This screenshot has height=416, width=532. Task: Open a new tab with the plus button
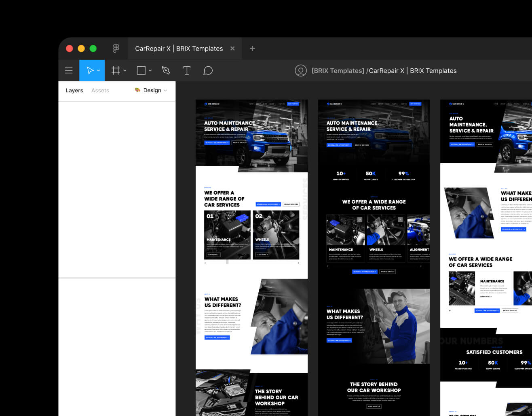click(252, 48)
